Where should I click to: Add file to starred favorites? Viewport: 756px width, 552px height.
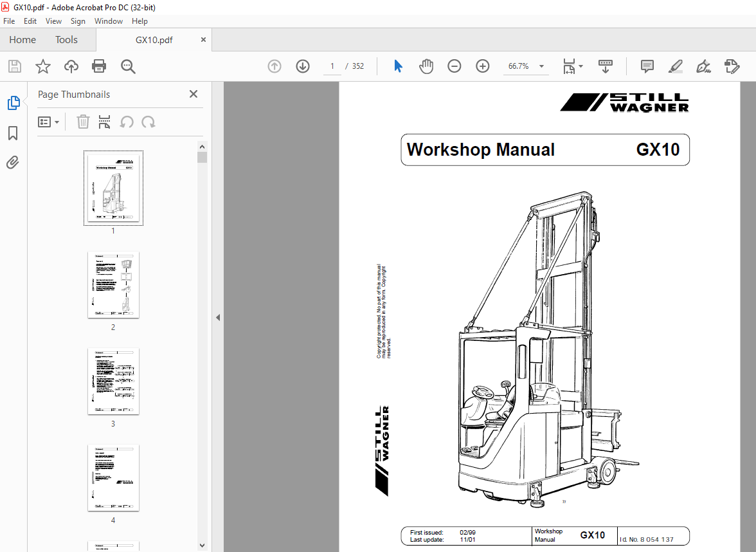pyautogui.click(x=43, y=66)
